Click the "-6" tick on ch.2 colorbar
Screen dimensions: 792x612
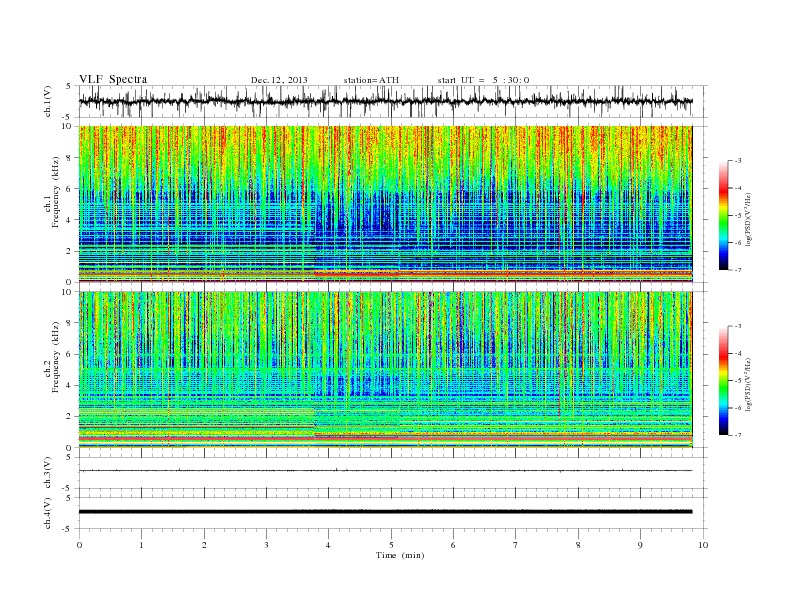click(x=738, y=408)
